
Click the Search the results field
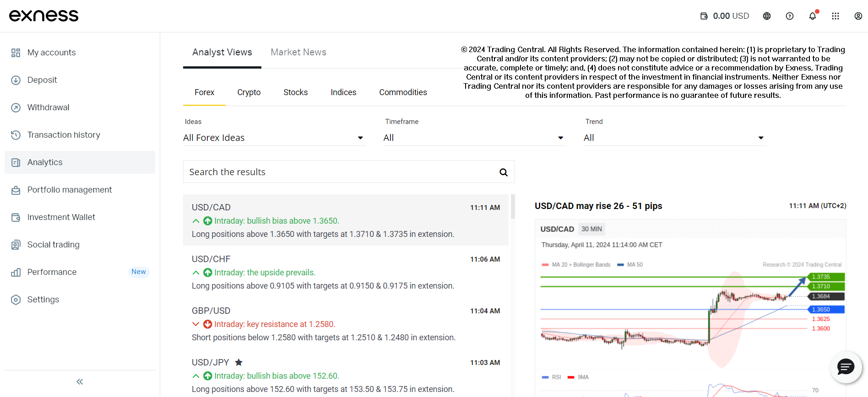pyautogui.click(x=349, y=172)
